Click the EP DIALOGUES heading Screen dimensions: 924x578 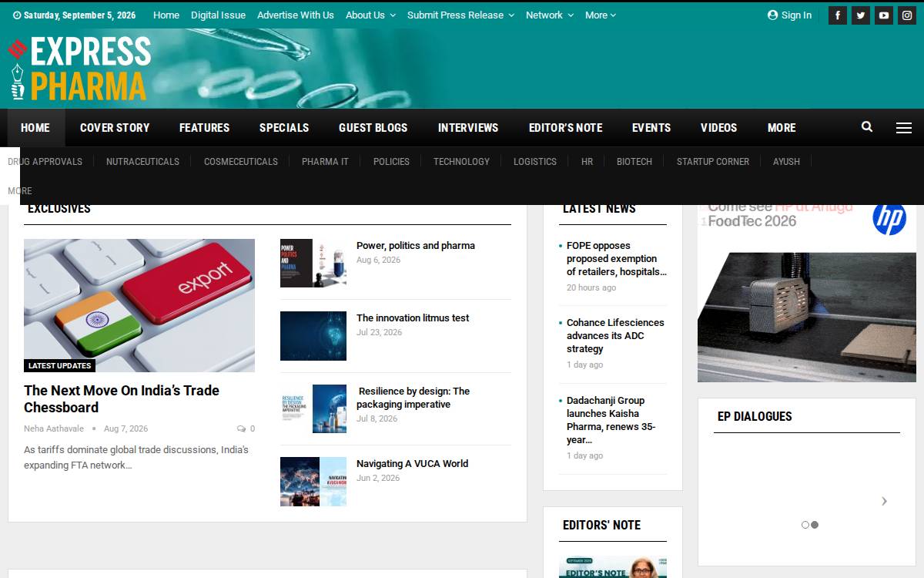(x=755, y=416)
